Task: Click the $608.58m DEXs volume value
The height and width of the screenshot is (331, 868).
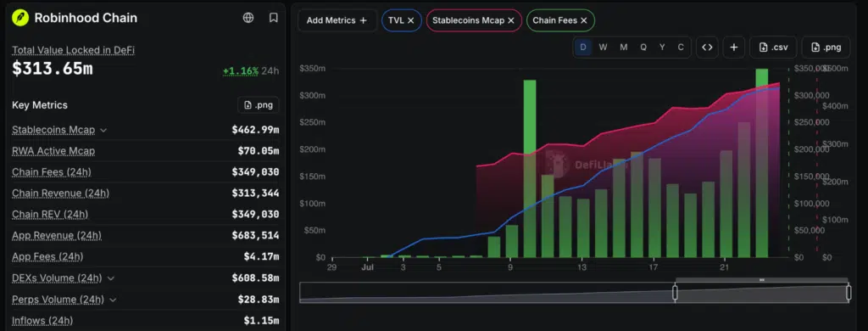Action: pyautogui.click(x=255, y=278)
